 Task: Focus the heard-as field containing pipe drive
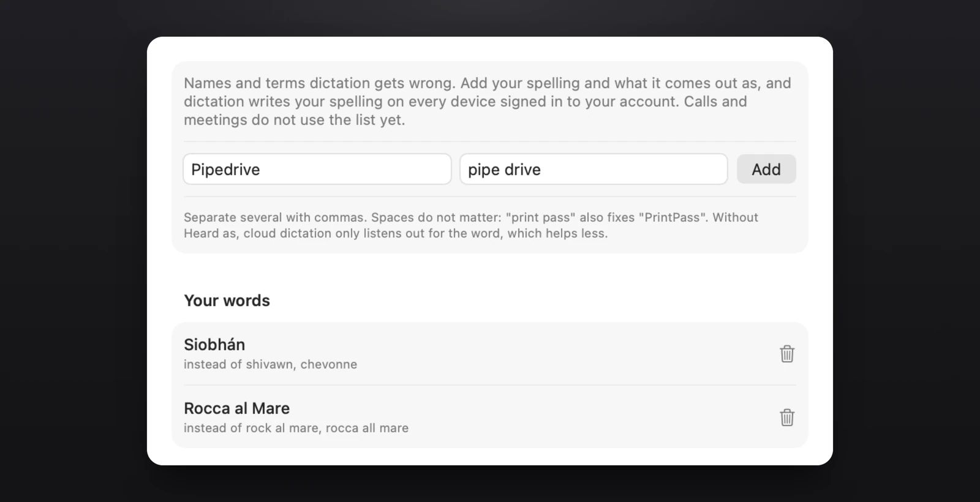(594, 169)
